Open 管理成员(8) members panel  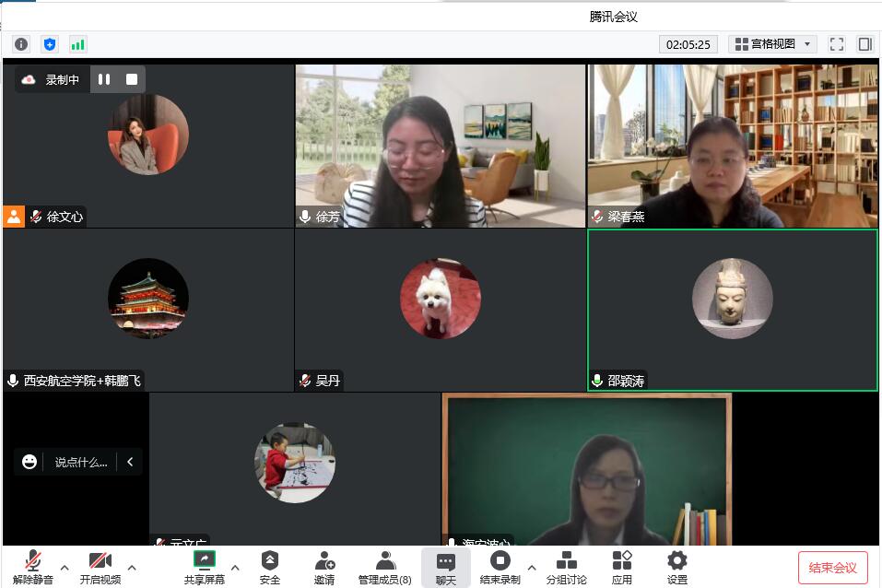(385, 566)
